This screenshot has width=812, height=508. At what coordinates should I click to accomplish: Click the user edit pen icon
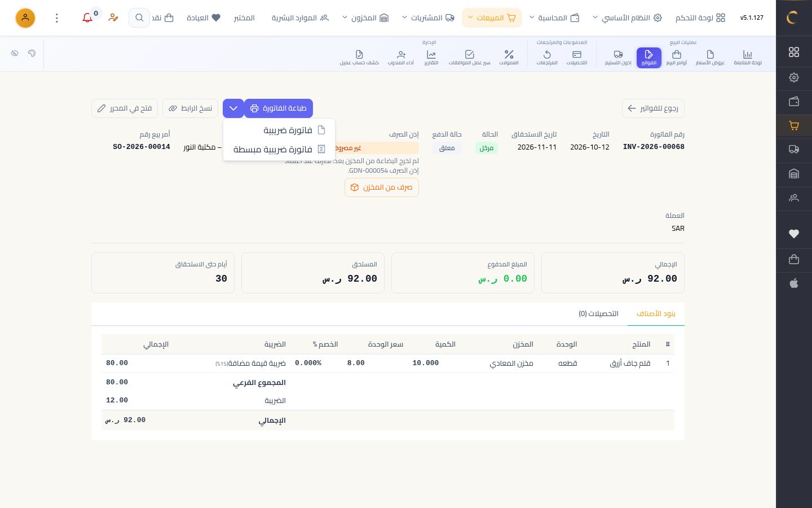point(113,17)
